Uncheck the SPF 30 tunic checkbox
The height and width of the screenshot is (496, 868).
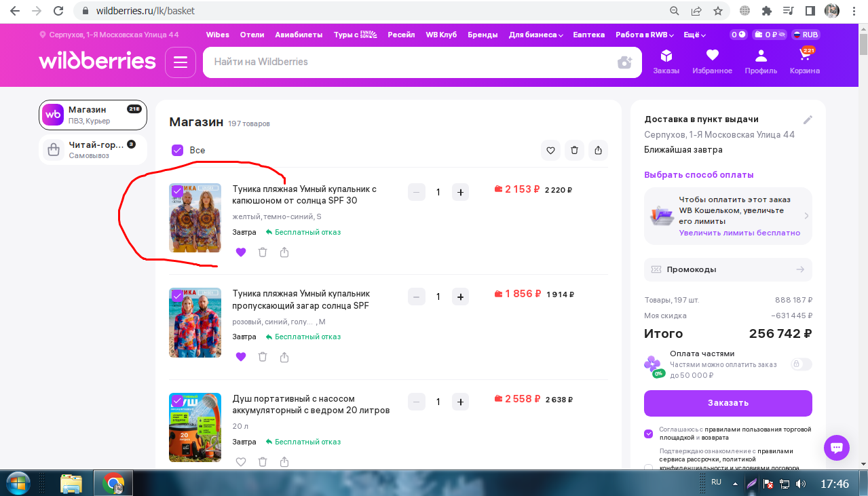(177, 191)
